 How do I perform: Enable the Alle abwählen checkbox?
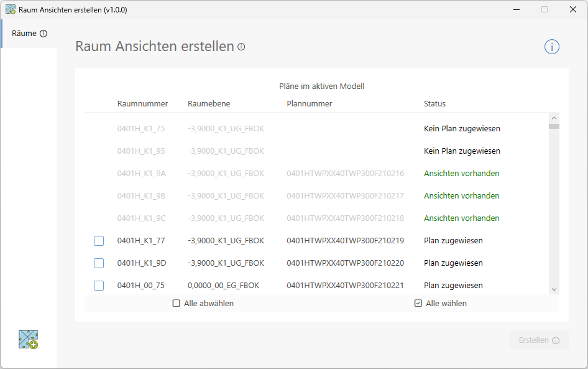coord(177,304)
